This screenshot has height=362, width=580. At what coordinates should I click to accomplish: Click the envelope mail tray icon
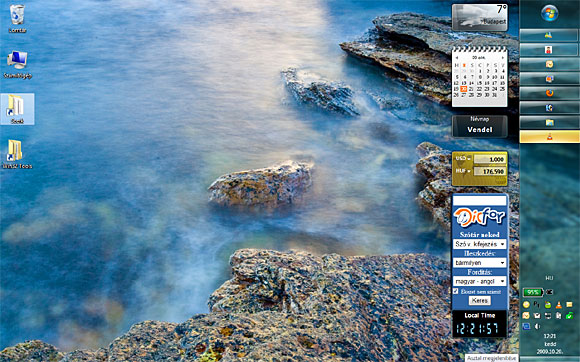(537, 316)
